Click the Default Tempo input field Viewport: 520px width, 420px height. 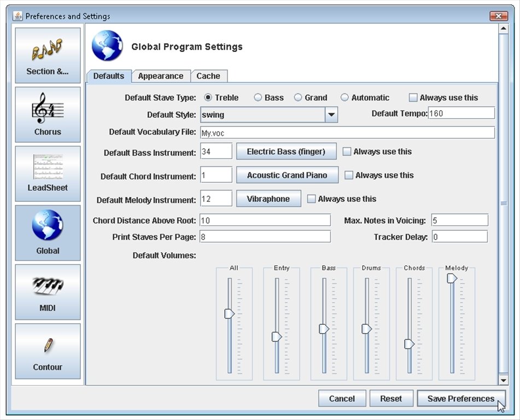[461, 113]
